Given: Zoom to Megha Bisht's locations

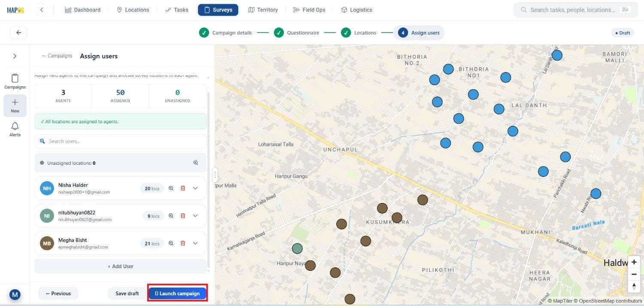Looking at the screenshot, I should click(x=171, y=243).
